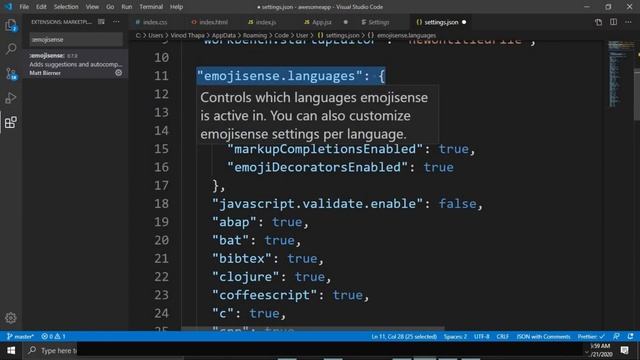Image resolution: width=640 pixels, height=360 pixels.
Task: Click the "emojiDecoratorsEnabled" key
Action: pyautogui.click(x=317, y=167)
